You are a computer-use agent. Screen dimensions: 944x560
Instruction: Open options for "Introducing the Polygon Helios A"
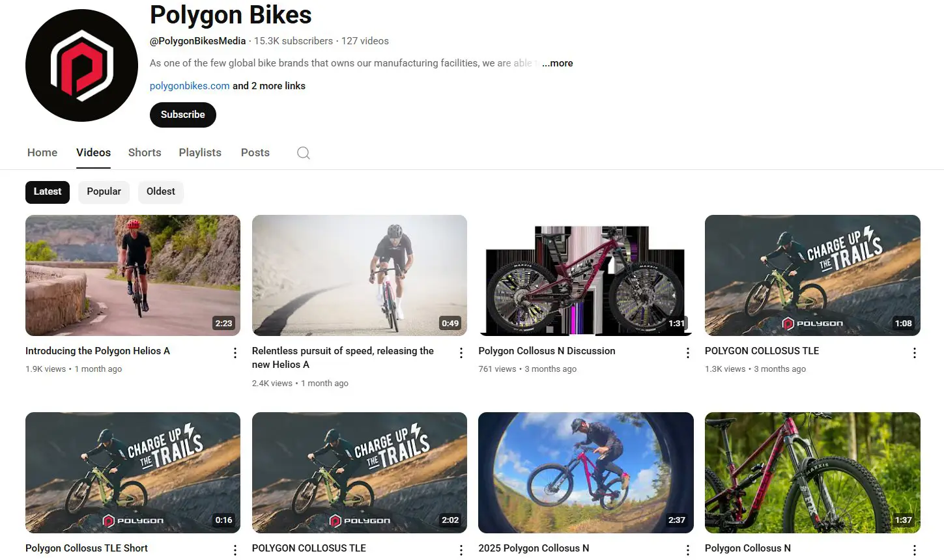(235, 352)
